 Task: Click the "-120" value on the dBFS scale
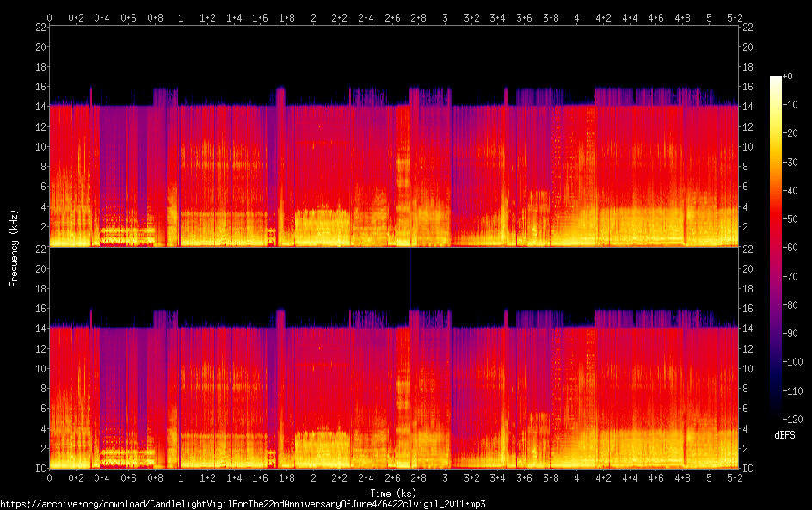tap(792, 420)
